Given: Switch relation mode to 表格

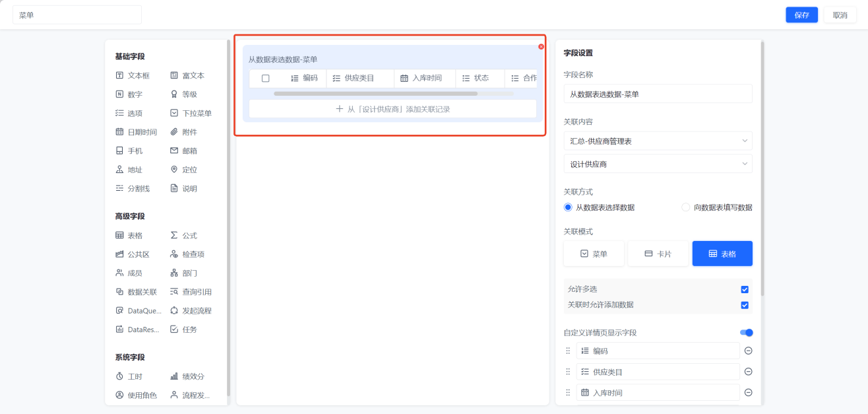Looking at the screenshot, I should tap(722, 254).
